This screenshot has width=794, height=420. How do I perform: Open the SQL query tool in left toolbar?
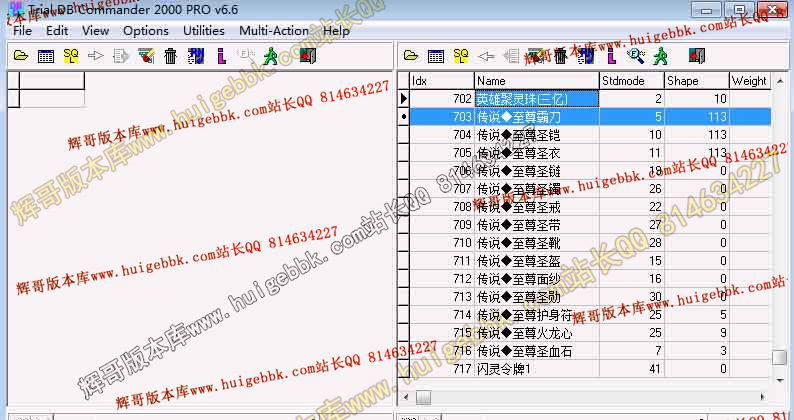click(x=71, y=56)
